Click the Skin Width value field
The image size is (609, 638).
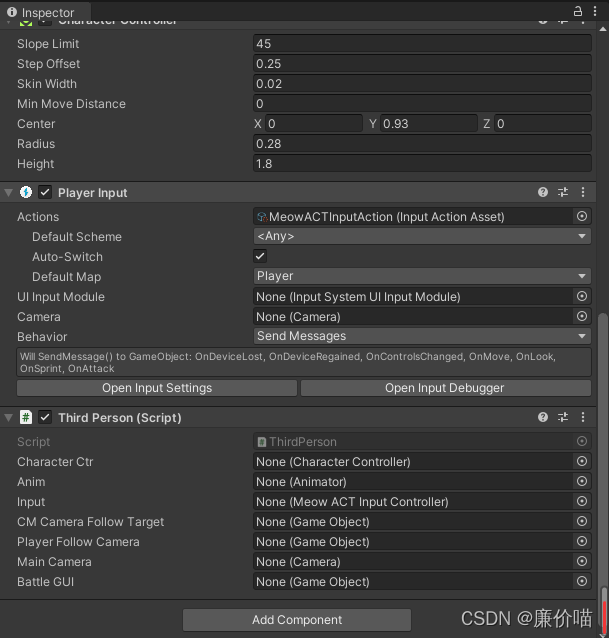pos(422,83)
